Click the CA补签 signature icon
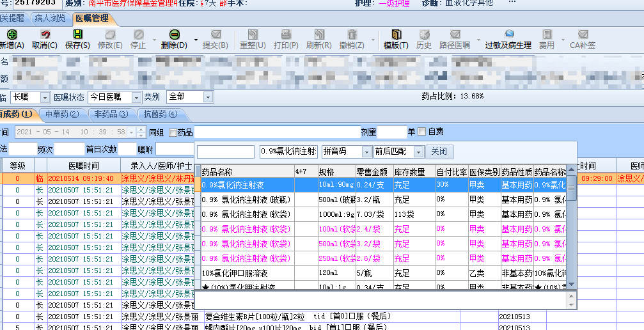The height and width of the screenshot is (330, 644). pyautogui.click(x=583, y=35)
